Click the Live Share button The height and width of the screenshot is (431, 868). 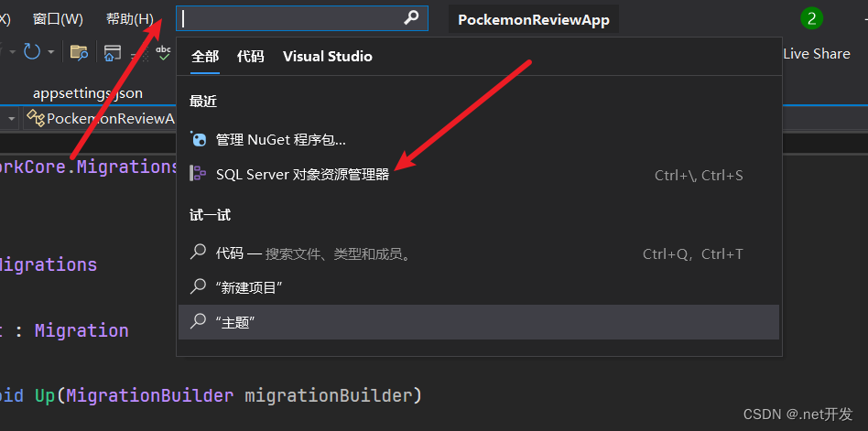(x=817, y=54)
